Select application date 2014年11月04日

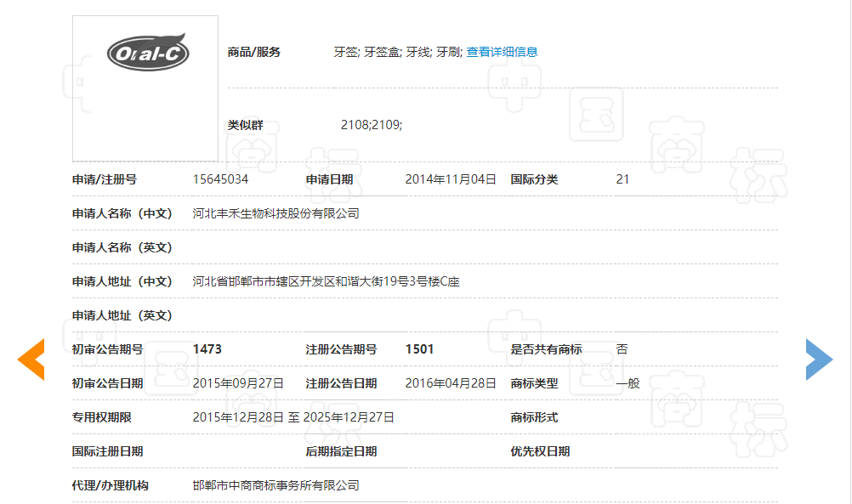tap(451, 180)
